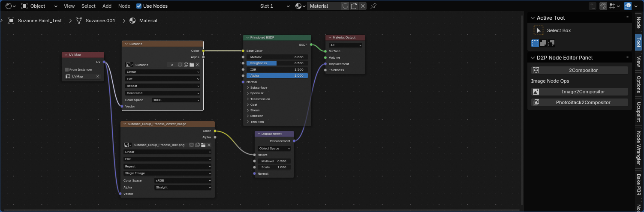The height and width of the screenshot is (212, 644).
Task: Open Generated source dropdown in Suzanne node
Action: [163, 93]
